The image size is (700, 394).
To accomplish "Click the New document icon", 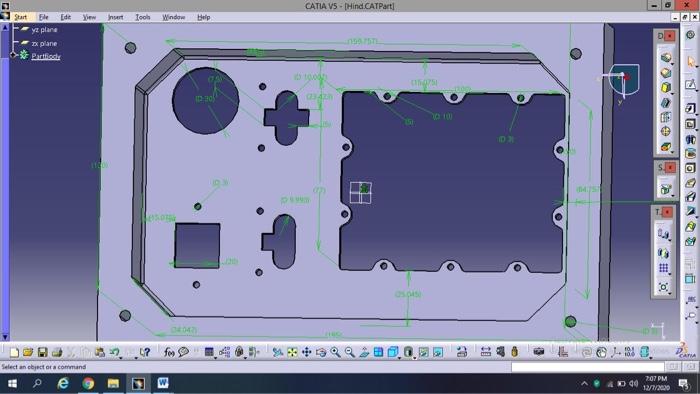I will click(x=14, y=353).
